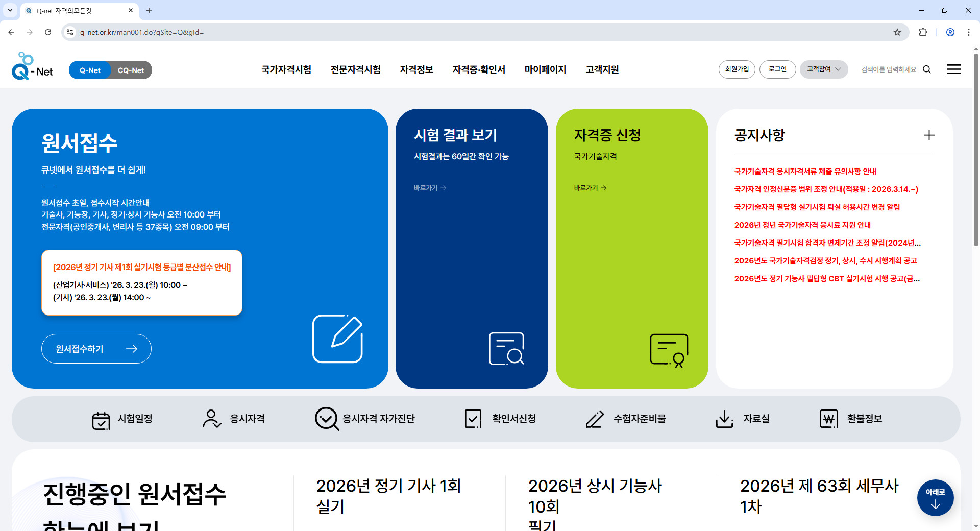Click the 원서접수하기 button

point(96,349)
